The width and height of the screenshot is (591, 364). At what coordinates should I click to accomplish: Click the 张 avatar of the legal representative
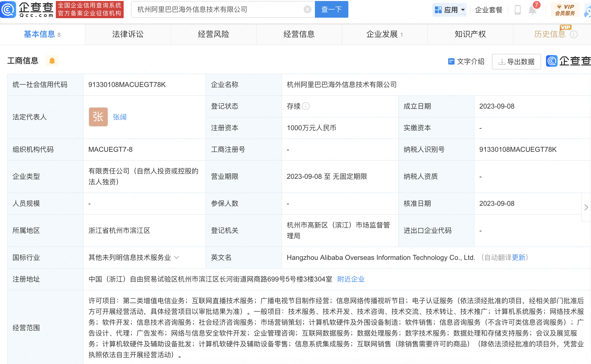(98, 117)
